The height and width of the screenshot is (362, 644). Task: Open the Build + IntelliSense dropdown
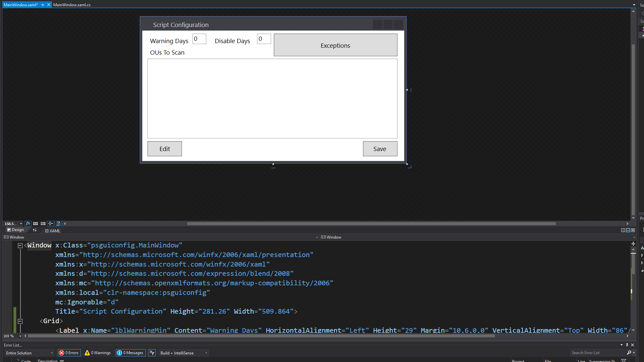184,353
